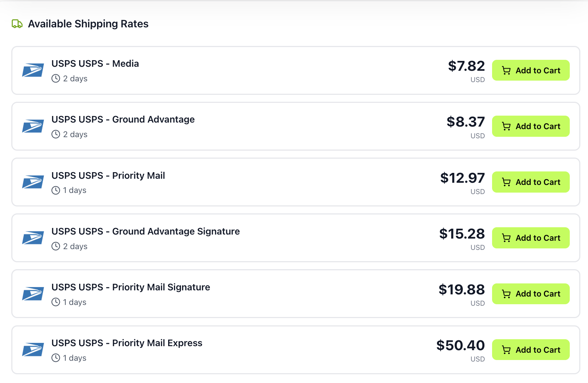Click the $7.82 price on Media rate
This screenshot has height=383, width=588.
pyautogui.click(x=466, y=66)
